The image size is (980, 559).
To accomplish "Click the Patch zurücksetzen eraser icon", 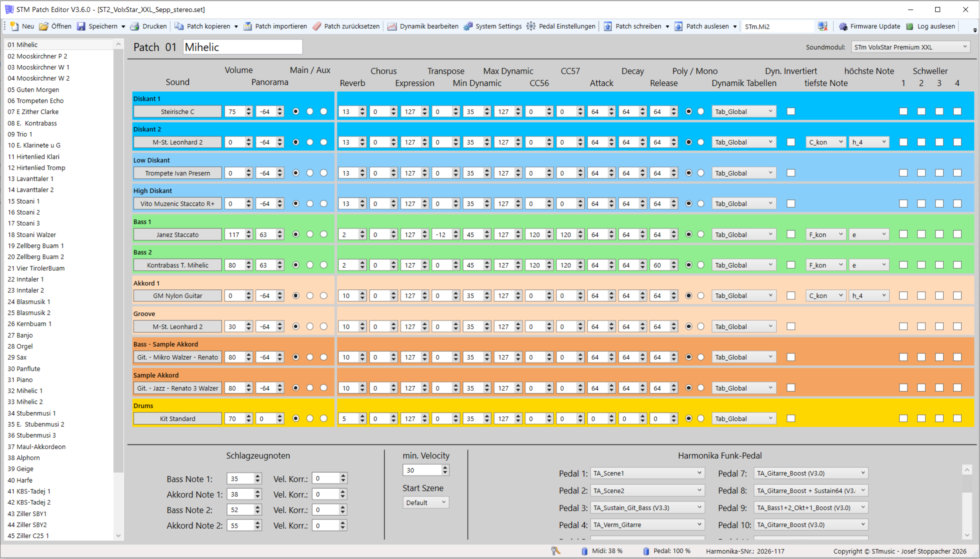I will click(317, 26).
